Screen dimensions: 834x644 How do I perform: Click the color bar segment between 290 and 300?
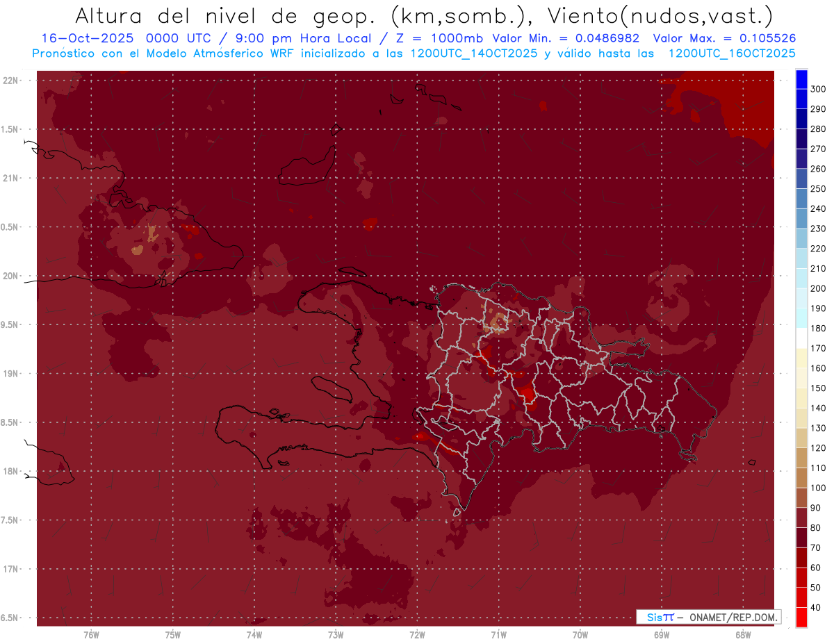801,99
